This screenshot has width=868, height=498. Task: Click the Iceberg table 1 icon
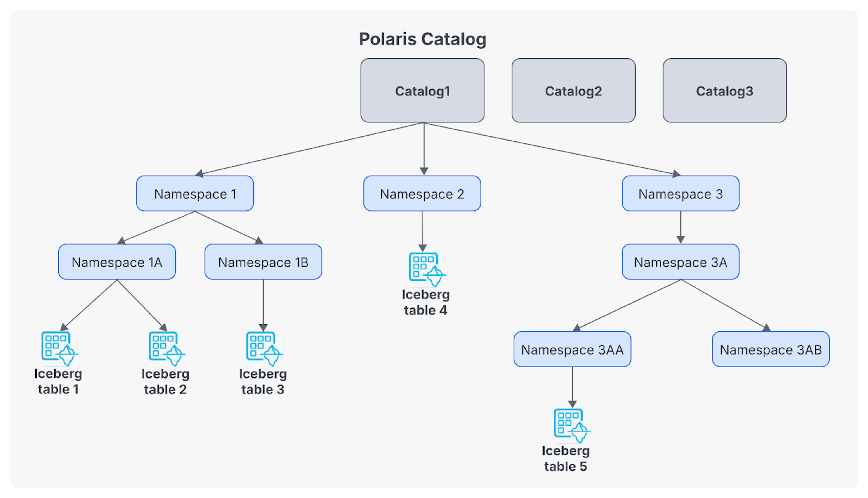(x=60, y=348)
